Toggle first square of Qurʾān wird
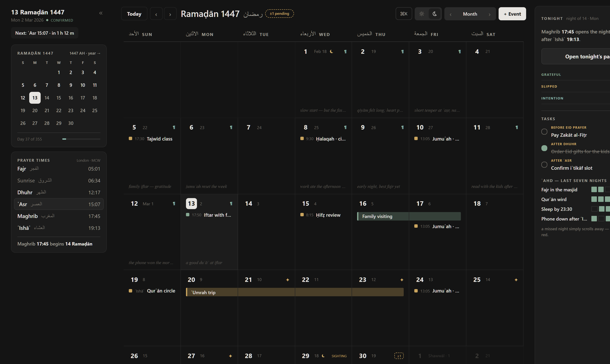This screenshot has height=364, width=610. click(x=594, y=199)
